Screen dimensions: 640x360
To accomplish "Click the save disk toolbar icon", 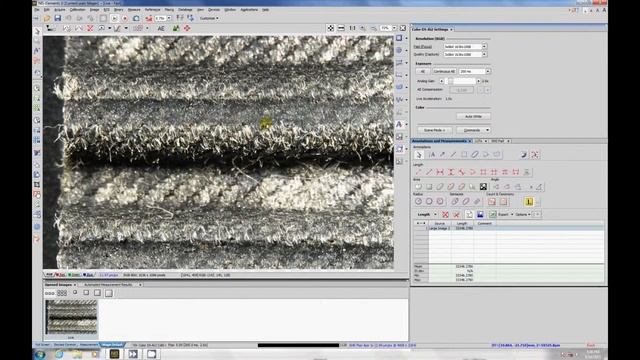I will pos(58,18).
